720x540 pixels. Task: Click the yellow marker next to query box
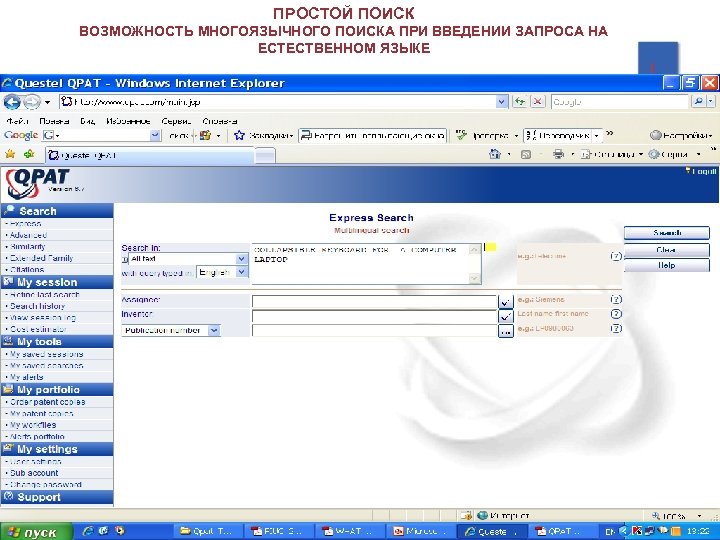[x=490, y=247]
